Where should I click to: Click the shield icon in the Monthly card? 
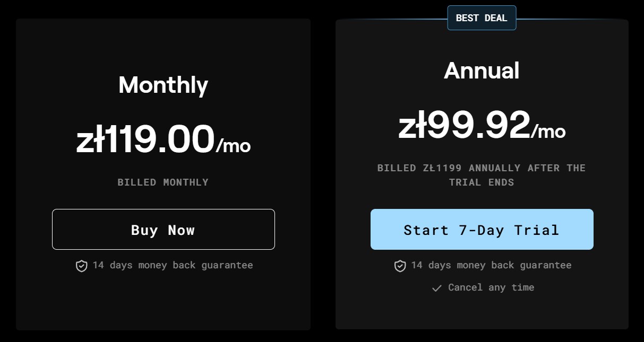pyautogui.click(x=81, y=266)
